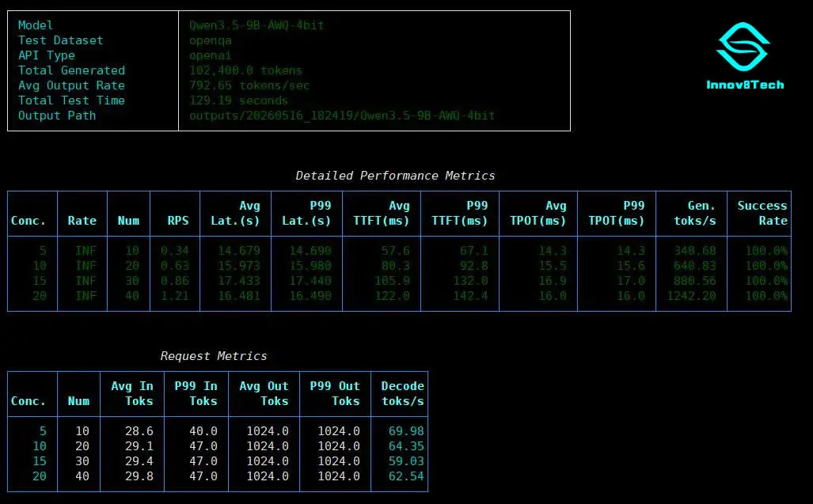Image resolution: width=813 pixels, height=504 pixels.
Task: Click the 'Avg TPOT(ms)' column header
Action: (538, 214)
